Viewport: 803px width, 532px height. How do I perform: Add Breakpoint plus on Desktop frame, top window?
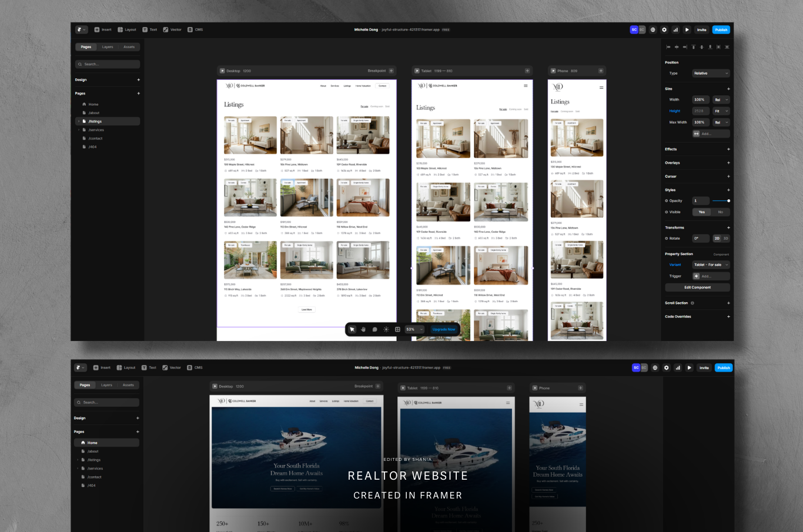pyautogui.click(x=392, y=71)
